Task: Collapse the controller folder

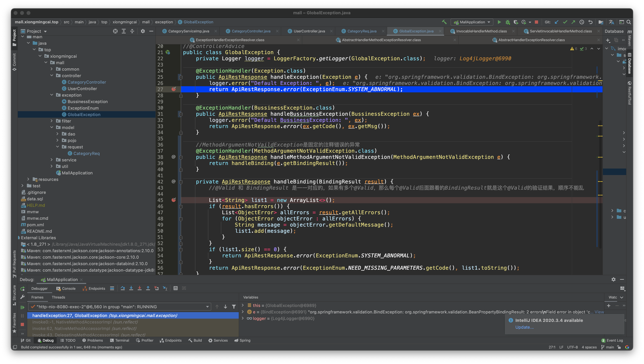Action: coord(52,76)
